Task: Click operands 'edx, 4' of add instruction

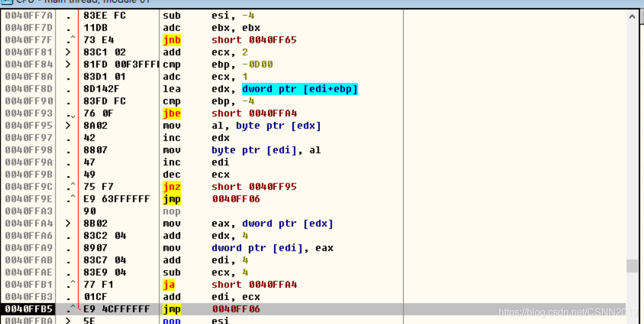Action: point(230,235)
